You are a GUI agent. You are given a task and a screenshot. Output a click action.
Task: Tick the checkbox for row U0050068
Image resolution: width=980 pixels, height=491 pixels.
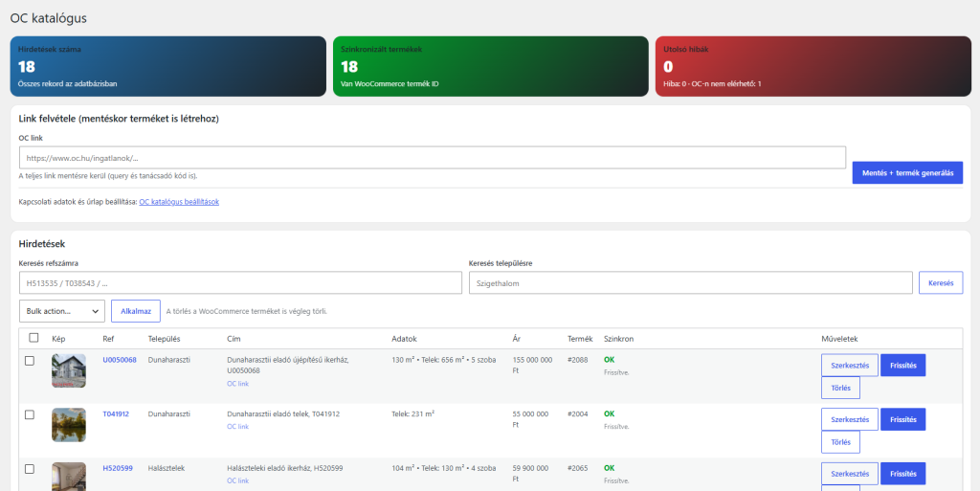coord(30,361)
